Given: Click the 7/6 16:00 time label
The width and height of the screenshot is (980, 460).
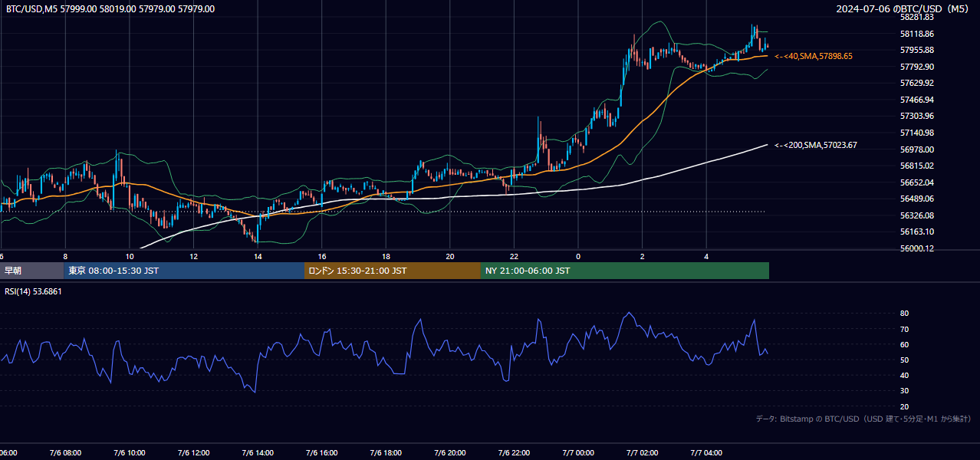Looking at the screenshot, I should (x=321, y=453).
